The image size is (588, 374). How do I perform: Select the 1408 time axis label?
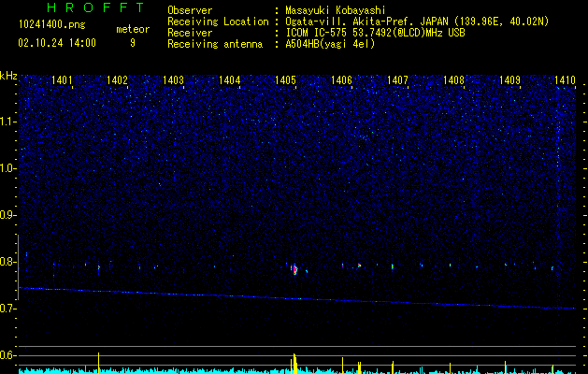(x=453, y=80)
